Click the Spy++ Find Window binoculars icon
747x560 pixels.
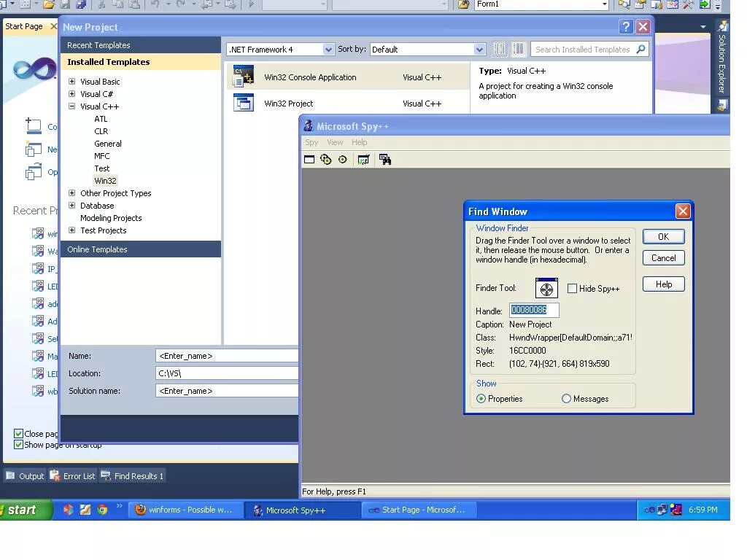click(385, 160)
